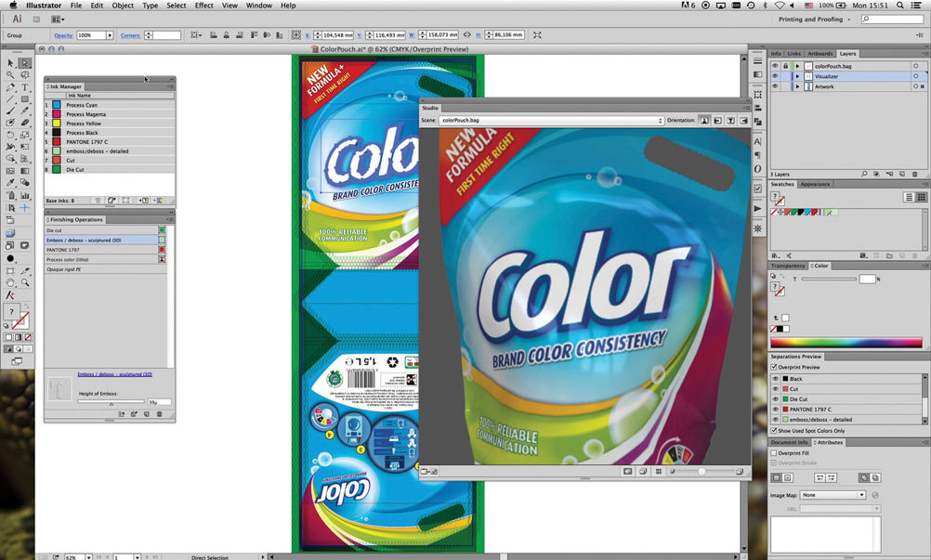931x560 pixels.
Task: Open the Effect menu
Action: pyautogui.click(x=203, y=6)
